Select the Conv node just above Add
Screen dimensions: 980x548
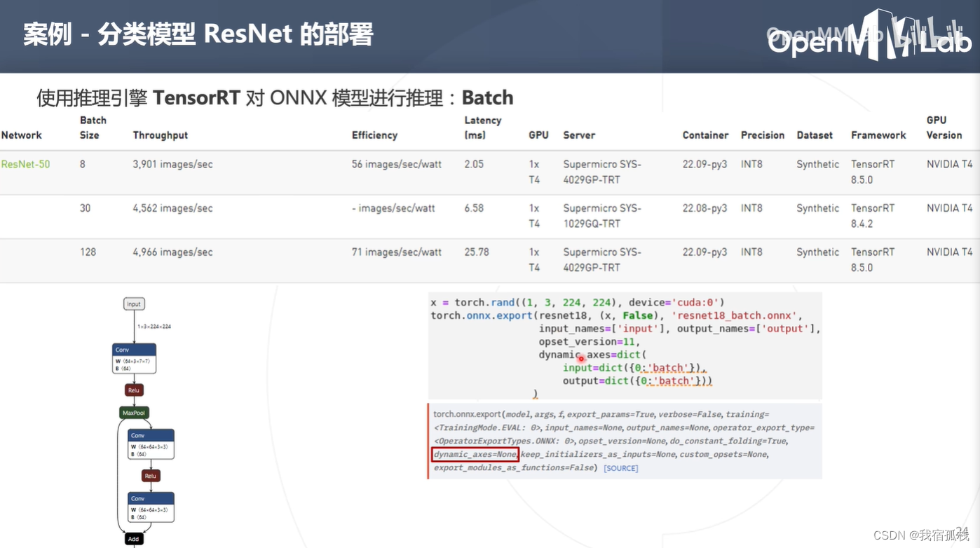point(151,507)
